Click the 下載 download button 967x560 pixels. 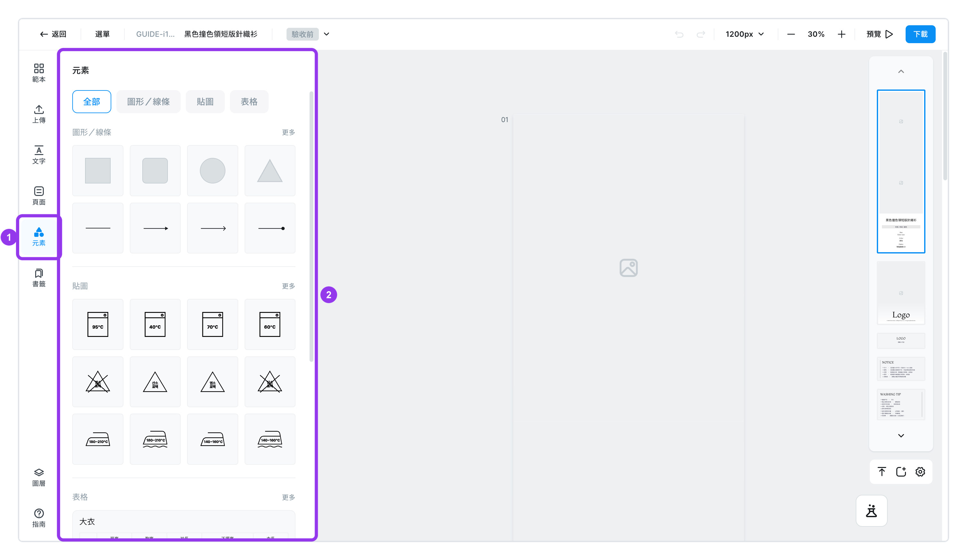pos(920,34)
